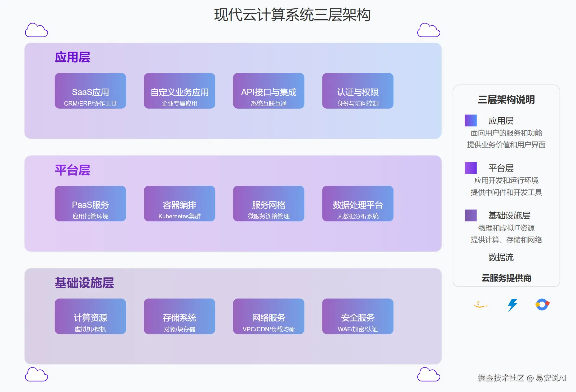Select the SaaS应用 card
This screenshot has height=392, width=576.
point(90,91)
